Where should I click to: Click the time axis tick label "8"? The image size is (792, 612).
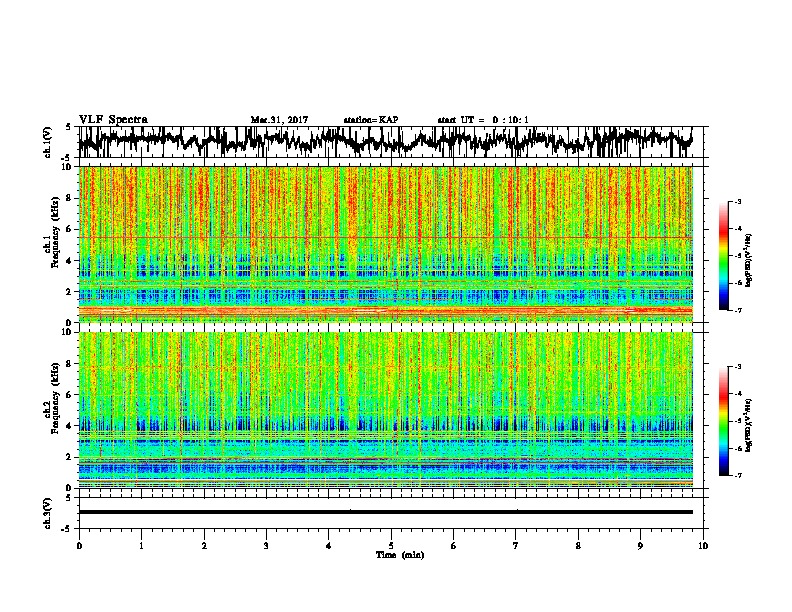(x=578, y=546)
